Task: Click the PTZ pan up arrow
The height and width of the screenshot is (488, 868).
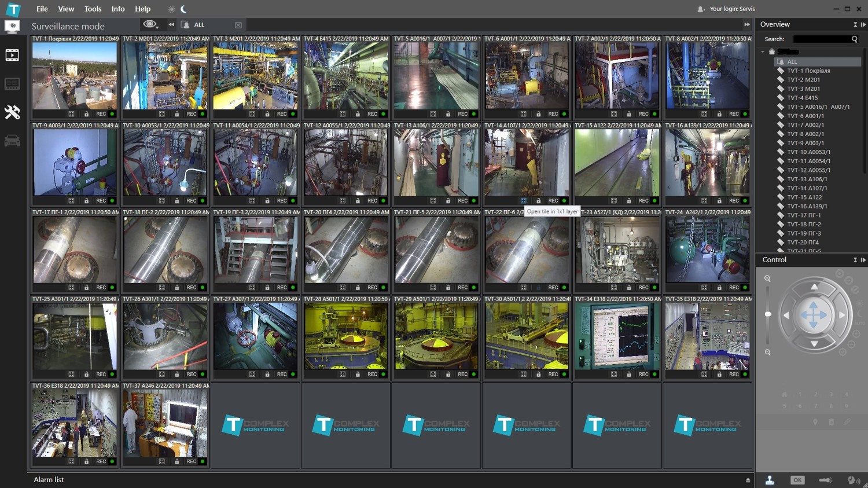Action: tap(814, 287)
